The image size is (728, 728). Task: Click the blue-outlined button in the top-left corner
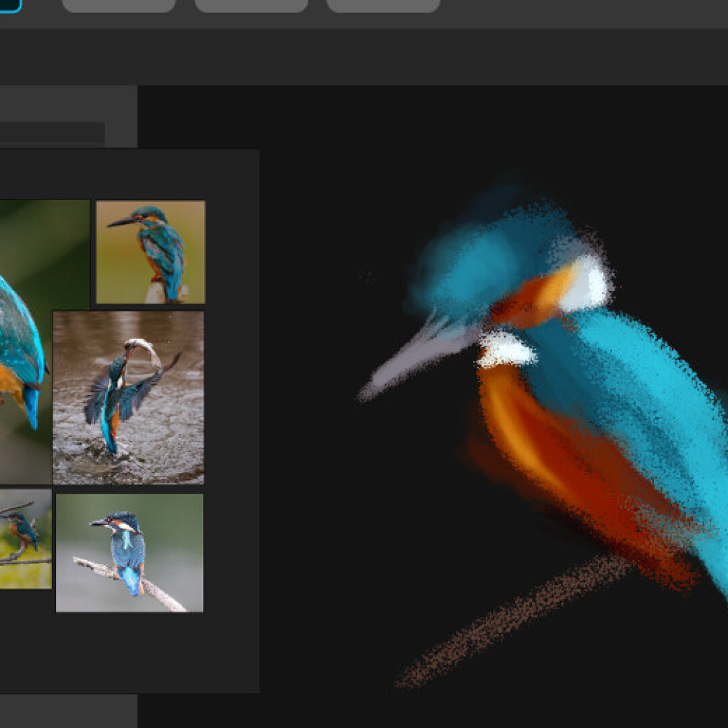click(x=9, y=5)
